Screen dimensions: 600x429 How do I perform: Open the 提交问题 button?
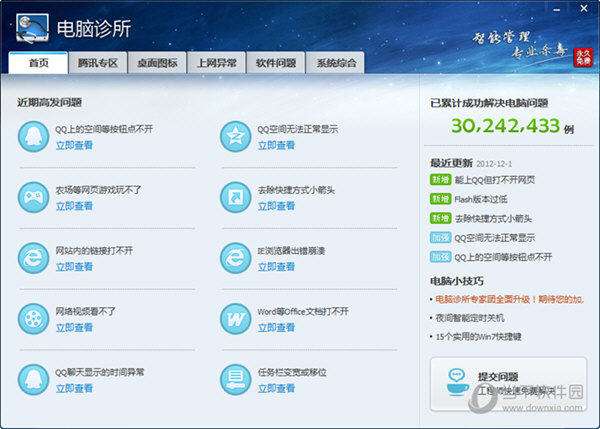tap(508, 384)
